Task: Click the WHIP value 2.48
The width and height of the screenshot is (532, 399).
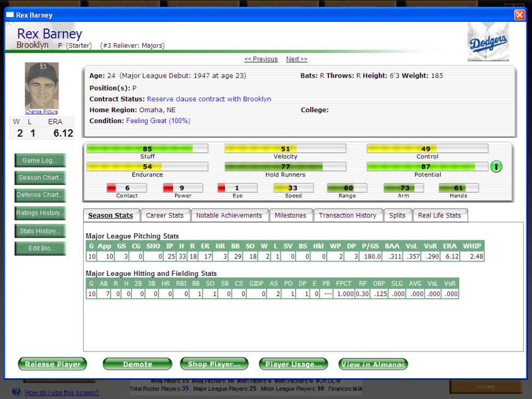Action: 476,257
